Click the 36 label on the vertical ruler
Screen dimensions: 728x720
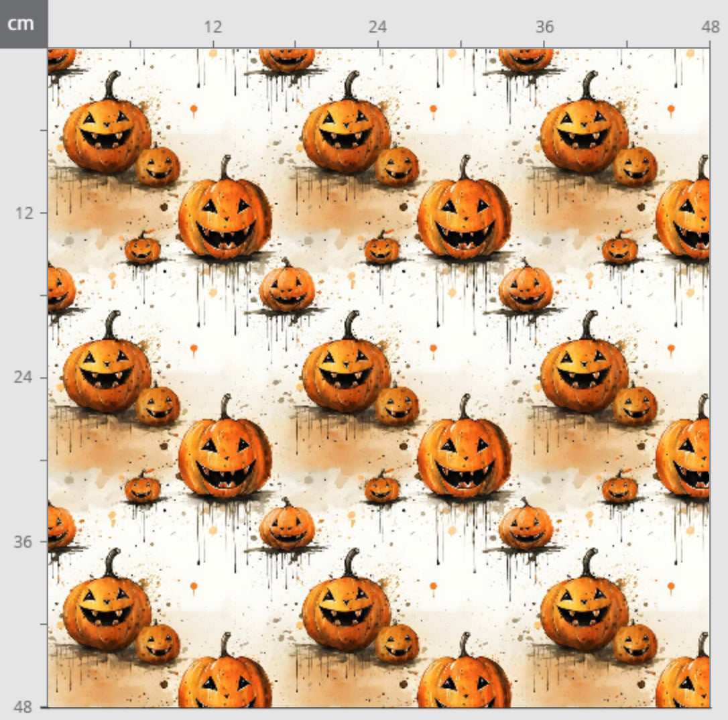24,541
